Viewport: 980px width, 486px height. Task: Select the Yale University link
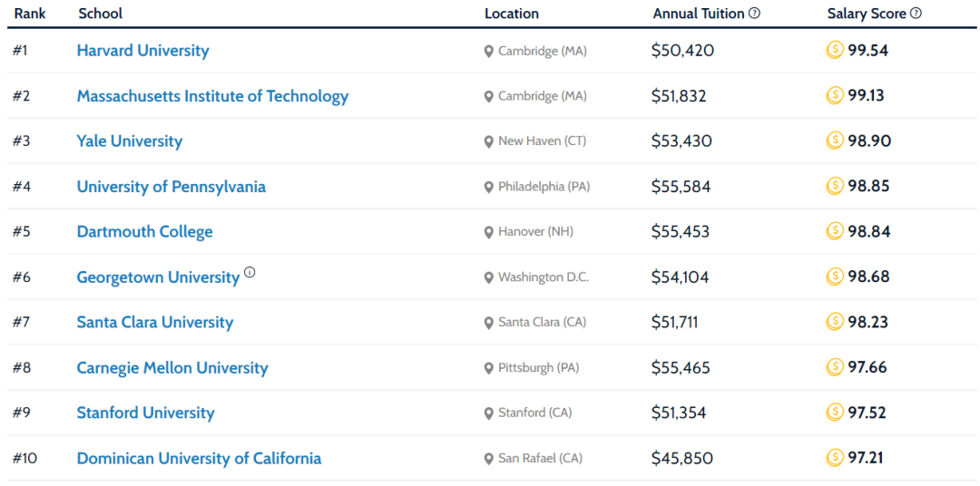click(129, 141)
